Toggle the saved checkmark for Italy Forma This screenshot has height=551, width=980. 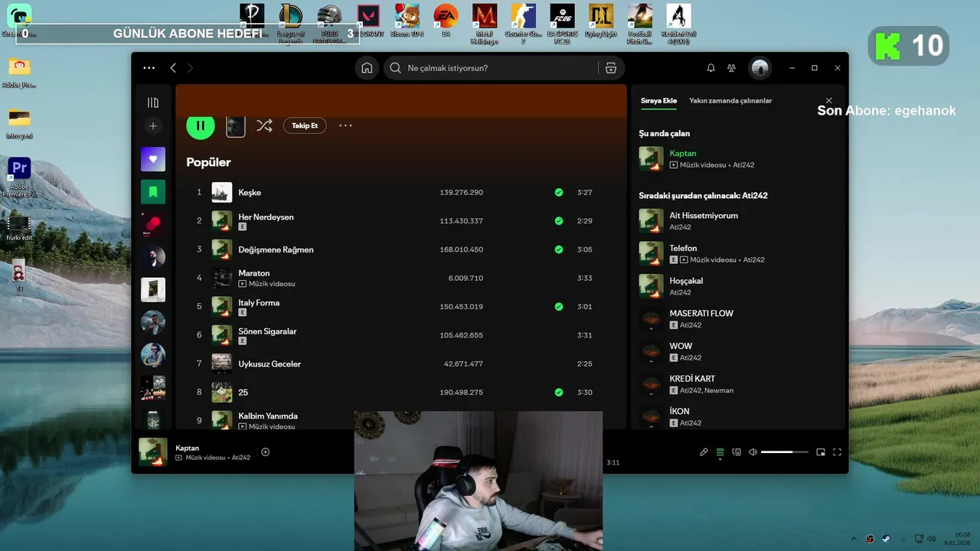[x=559, y=306]
